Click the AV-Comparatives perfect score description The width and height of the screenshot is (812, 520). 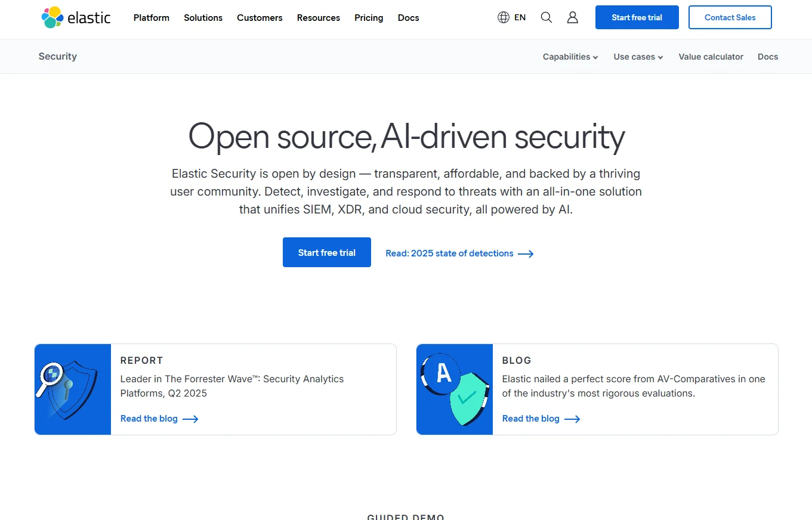[634, 386]
